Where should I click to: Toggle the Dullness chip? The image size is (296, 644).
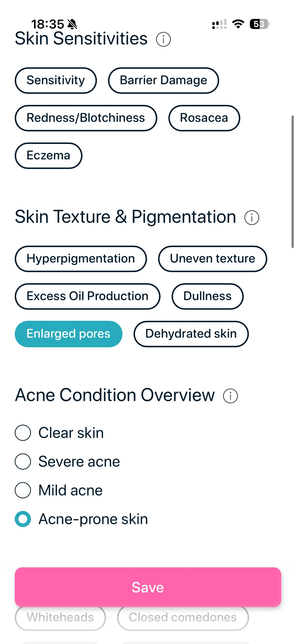coord(207,296)
